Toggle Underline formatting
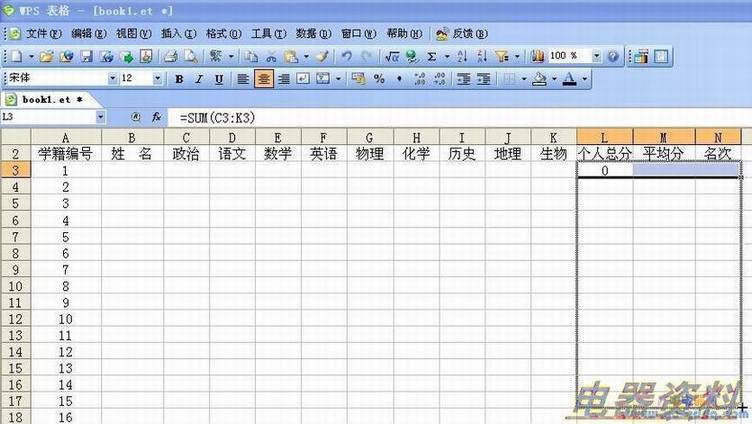This screenshot has width=752, height=424. click(218, 79)
